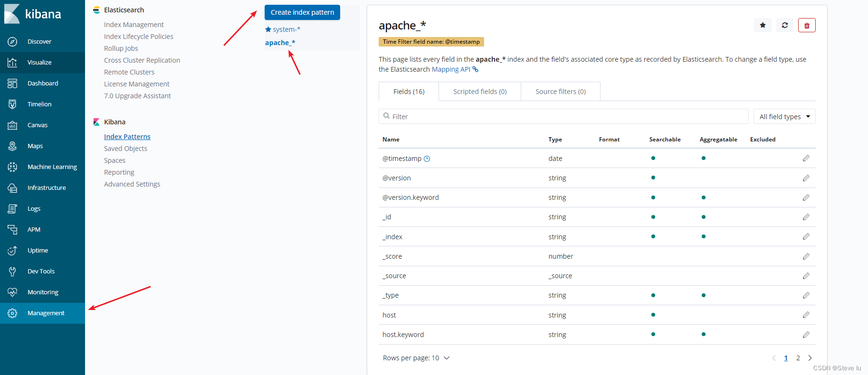Edit the @version field pencil icon
Viewport: 868px width, 375px height.
[x=806, y=178]
